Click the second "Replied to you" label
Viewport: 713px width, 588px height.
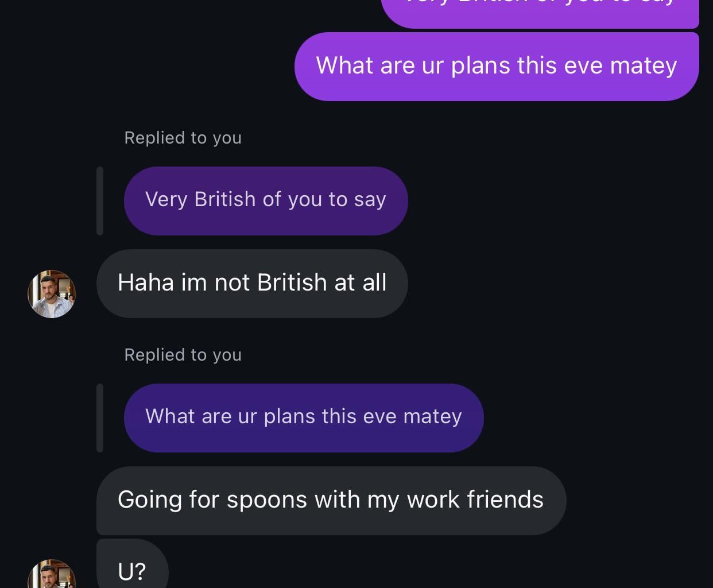coord(183,355)
